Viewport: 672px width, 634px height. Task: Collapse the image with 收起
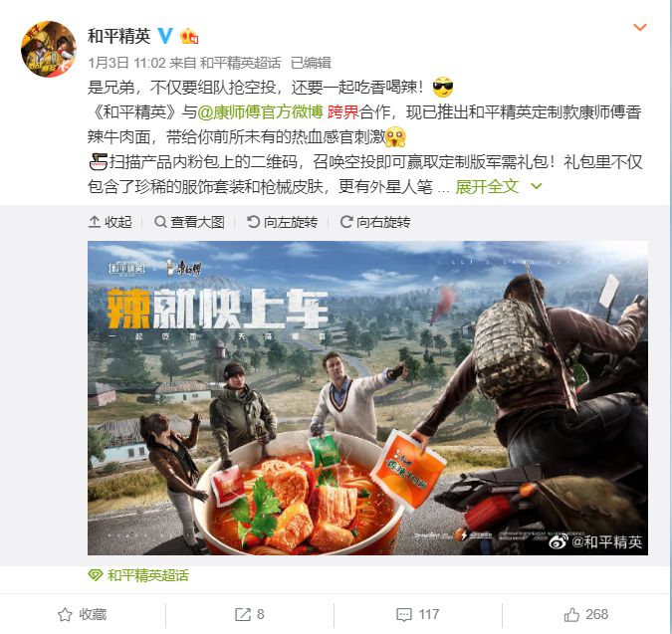[x=111, y=222]
